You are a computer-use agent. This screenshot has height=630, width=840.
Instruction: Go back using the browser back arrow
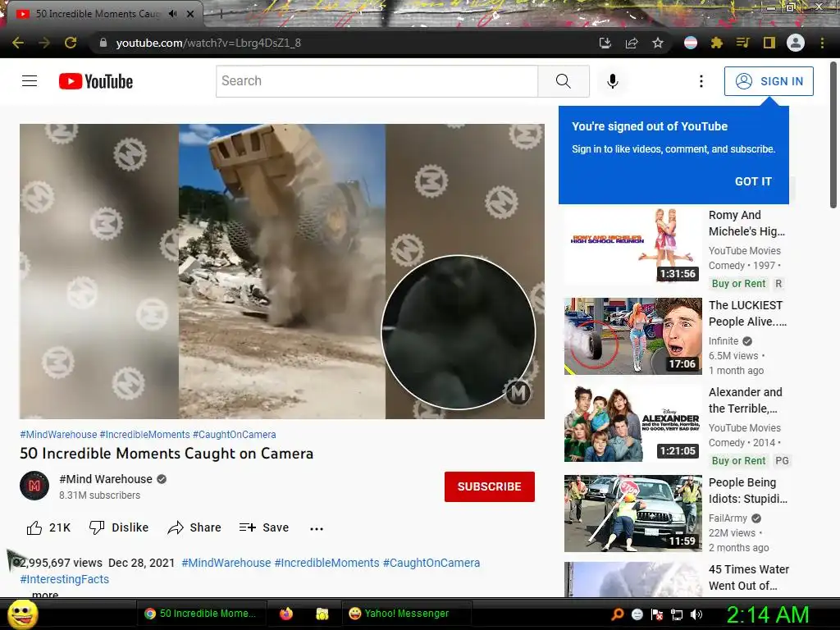coord(18,43)
